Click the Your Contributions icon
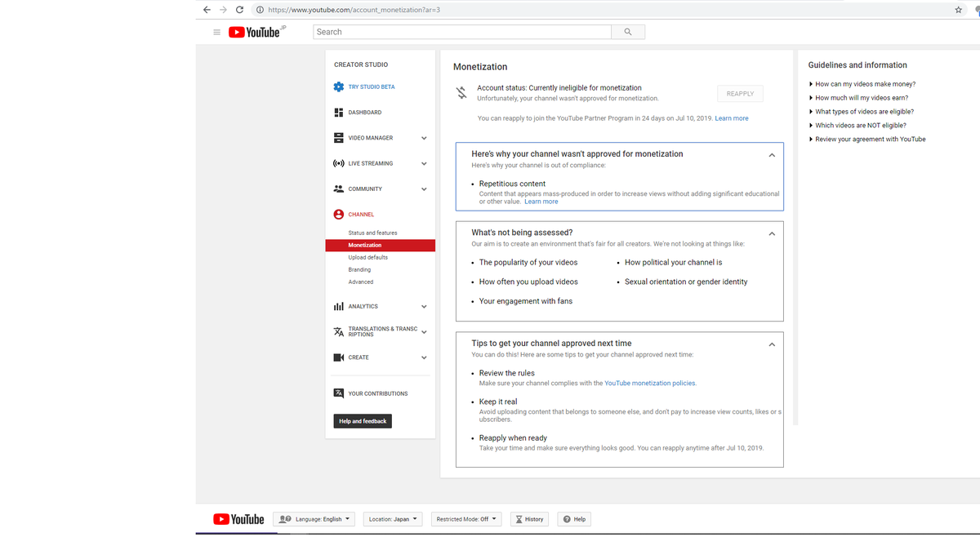This screenshot has height=537, width=980. pyautogui.click(x=338, y=393)
